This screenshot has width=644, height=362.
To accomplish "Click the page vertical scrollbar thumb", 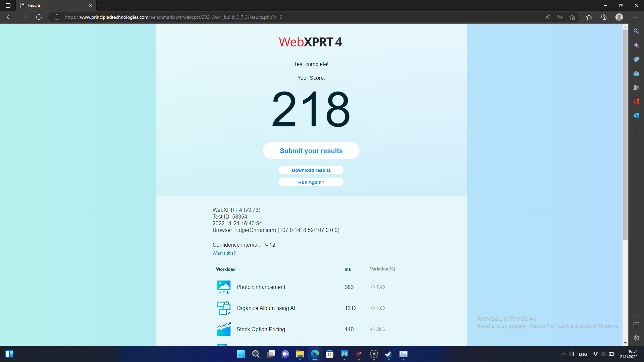I will (x=625, y=134).
